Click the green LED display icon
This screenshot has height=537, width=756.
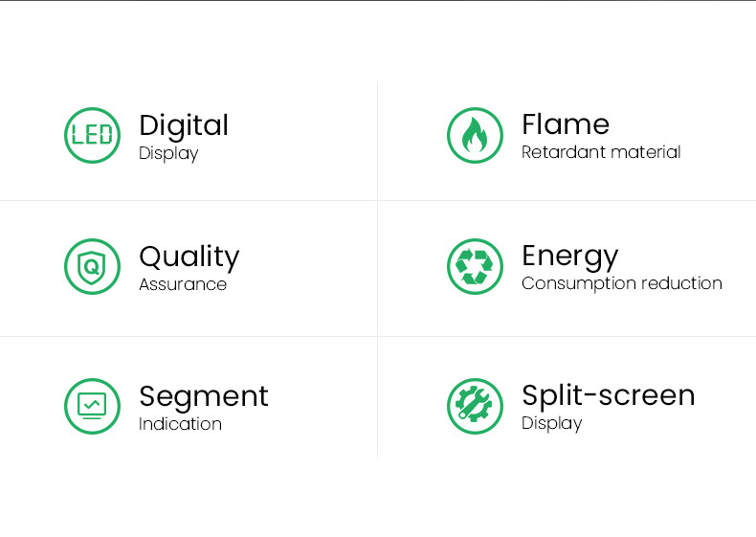tap(92, 135)
